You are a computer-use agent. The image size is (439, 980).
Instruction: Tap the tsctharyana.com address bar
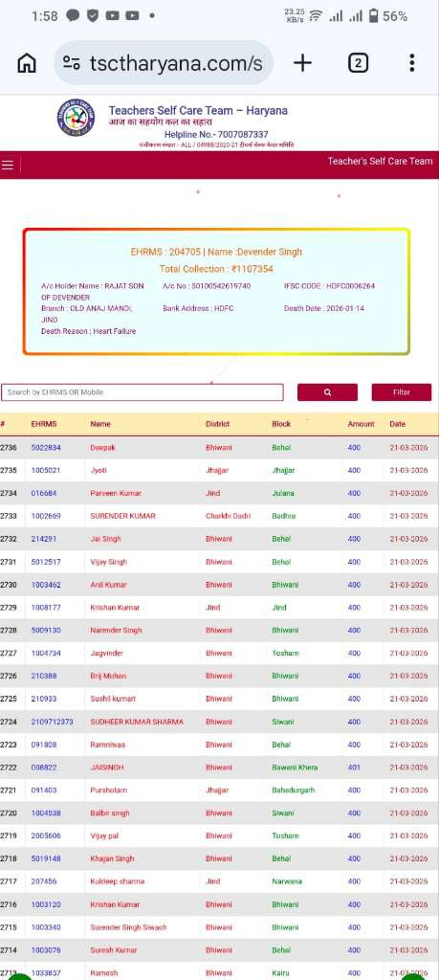click(164, 63)
